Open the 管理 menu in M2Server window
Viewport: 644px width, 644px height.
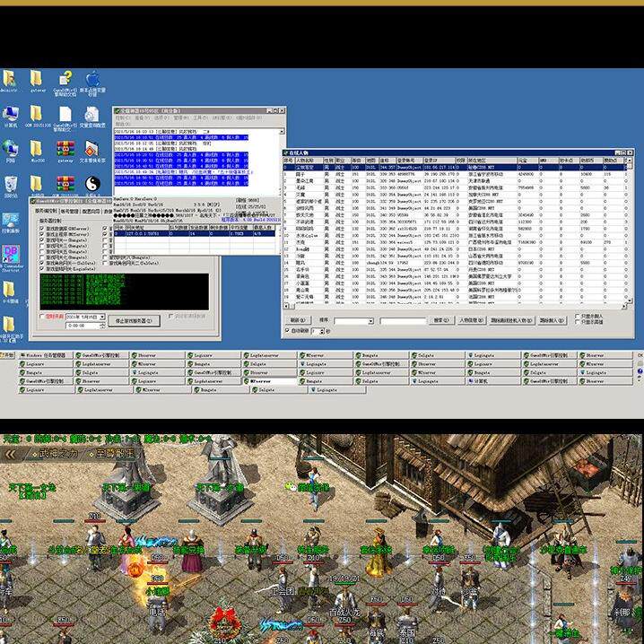tap(180, 117)
